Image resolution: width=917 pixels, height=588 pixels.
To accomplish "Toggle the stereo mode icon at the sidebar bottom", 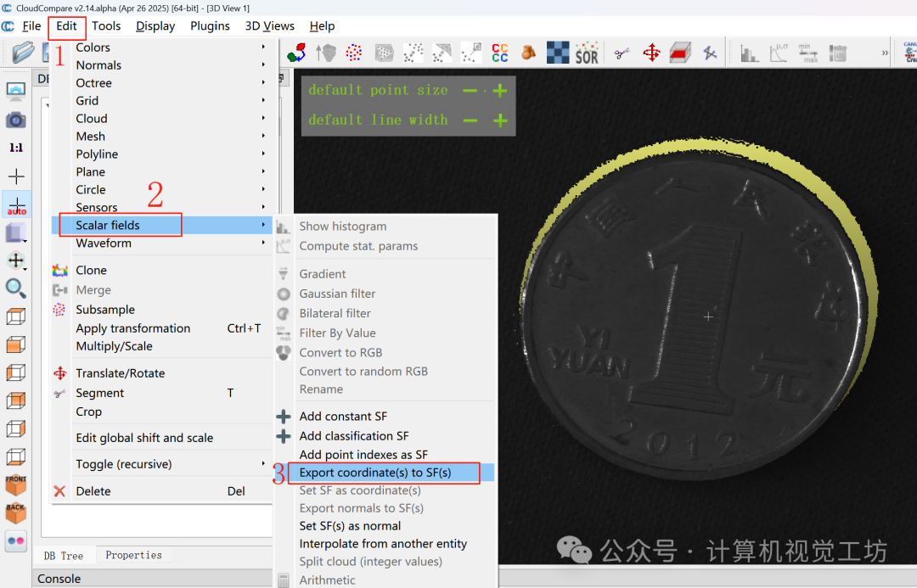I will point(16,540).
